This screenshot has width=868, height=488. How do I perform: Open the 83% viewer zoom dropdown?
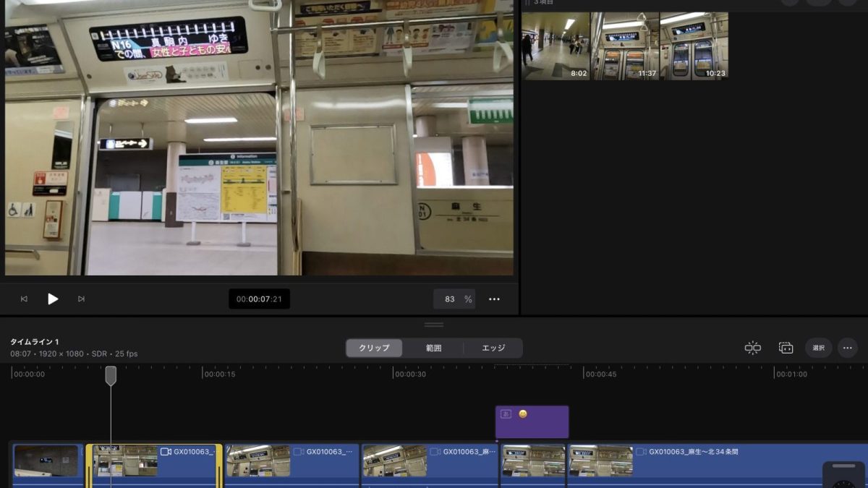coord(454,299)
